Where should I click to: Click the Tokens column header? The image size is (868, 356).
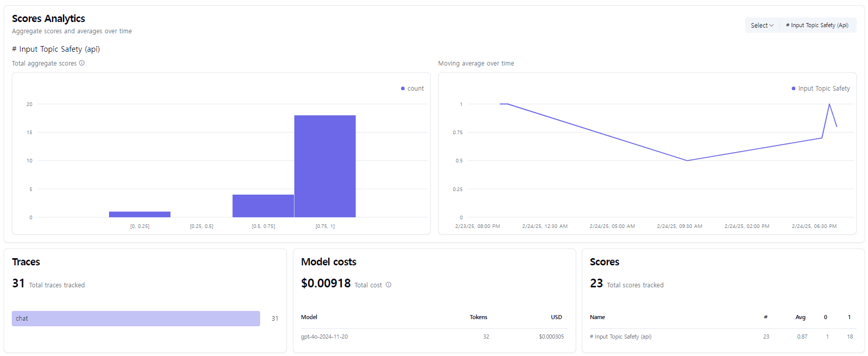[478, 317]
